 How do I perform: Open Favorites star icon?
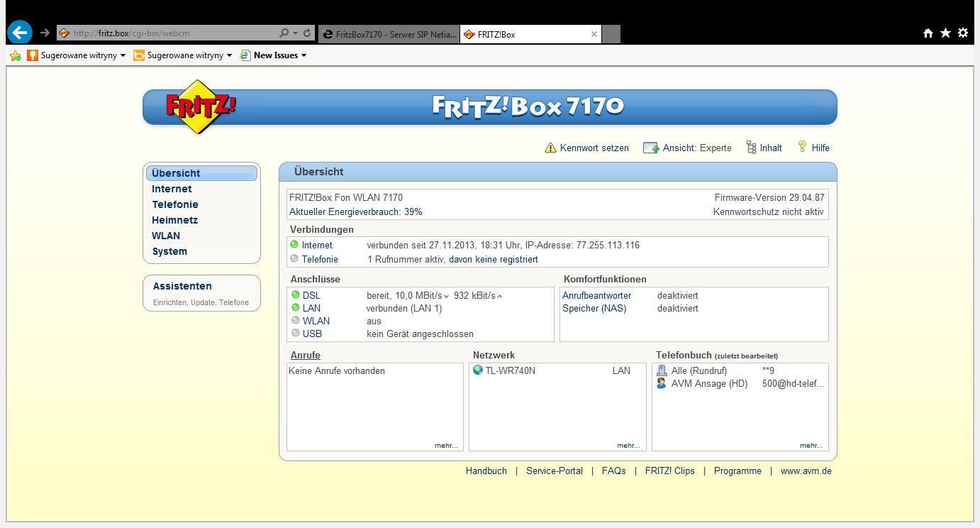(x=945, y=33)
